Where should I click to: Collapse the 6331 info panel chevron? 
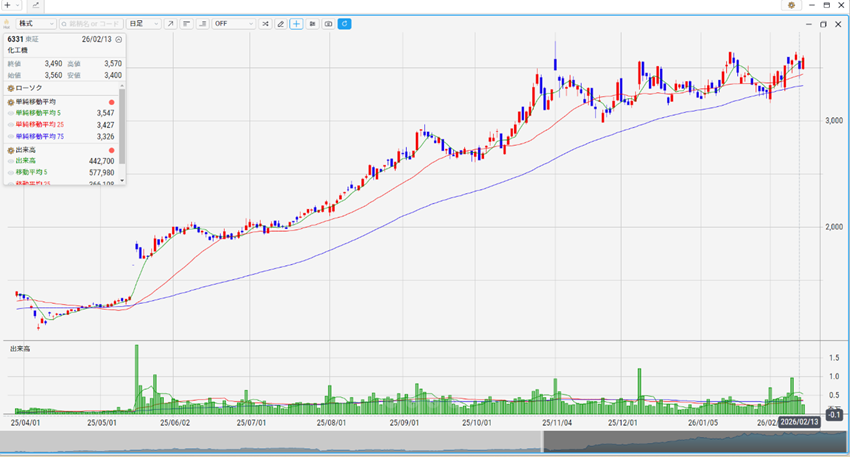119,39
